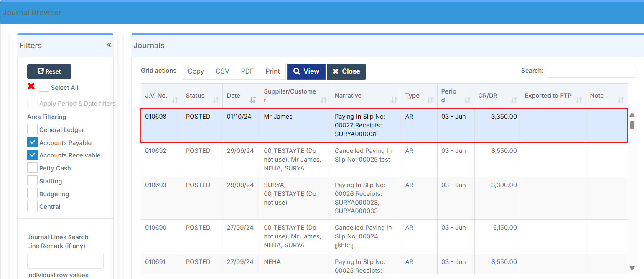The height and width of the screenshot is (279, 644).
Task: Sort by Supplier/Customer column arrows
Action: (324, 100)
